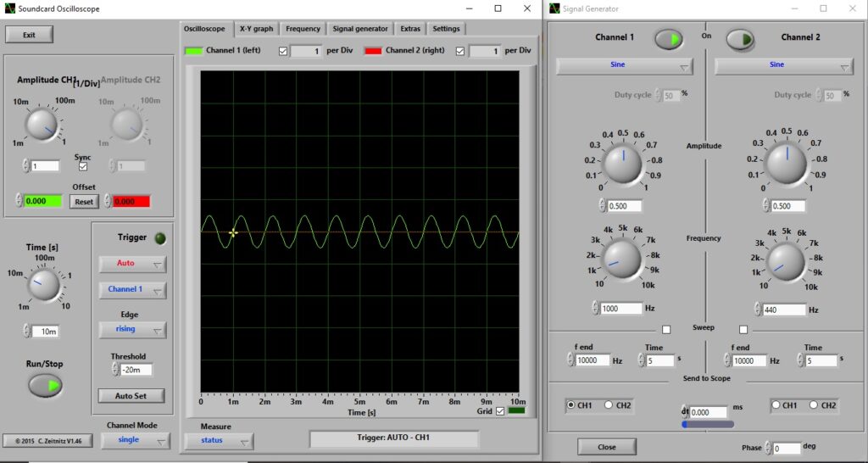Click the Channel 2 generator Frequency knob
Screen dimensions: 868x463
point(786,261)
